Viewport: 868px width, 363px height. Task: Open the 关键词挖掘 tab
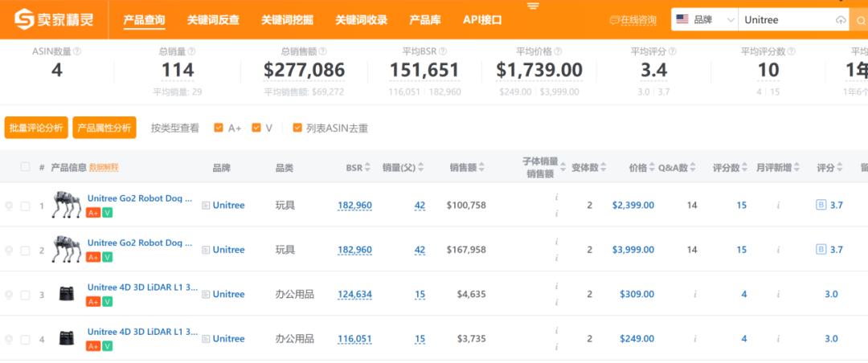coord(287,20)
